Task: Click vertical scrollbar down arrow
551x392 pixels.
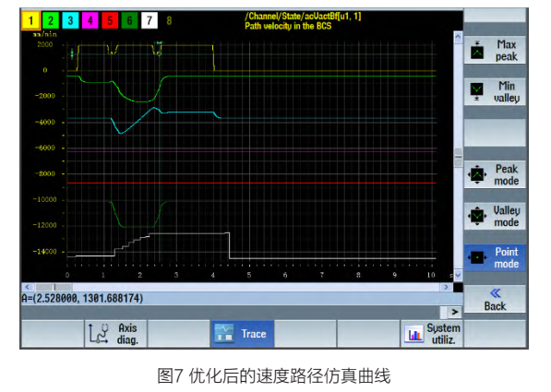Action: click(x=458, y=275)
